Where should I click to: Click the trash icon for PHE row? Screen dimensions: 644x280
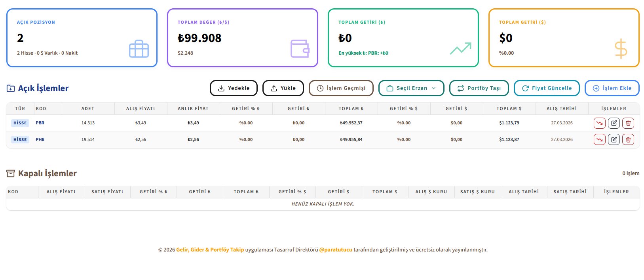(x=628, y=139)
